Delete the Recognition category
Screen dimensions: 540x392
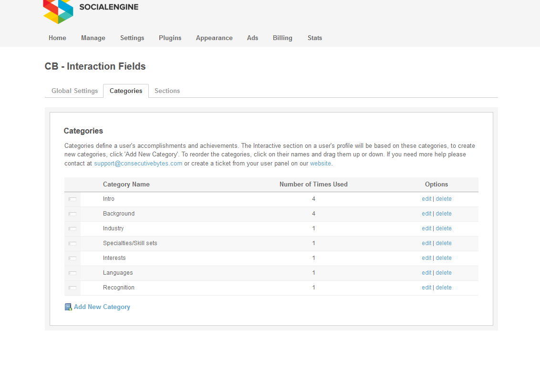444,288
